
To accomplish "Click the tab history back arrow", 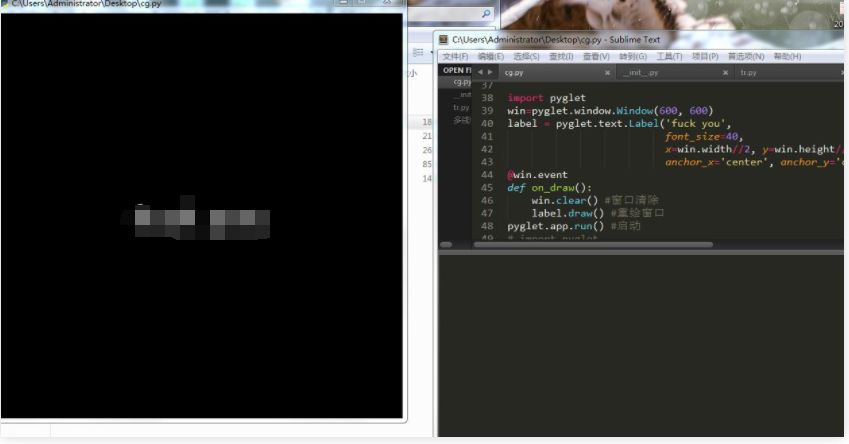I will tap(480, 72).
